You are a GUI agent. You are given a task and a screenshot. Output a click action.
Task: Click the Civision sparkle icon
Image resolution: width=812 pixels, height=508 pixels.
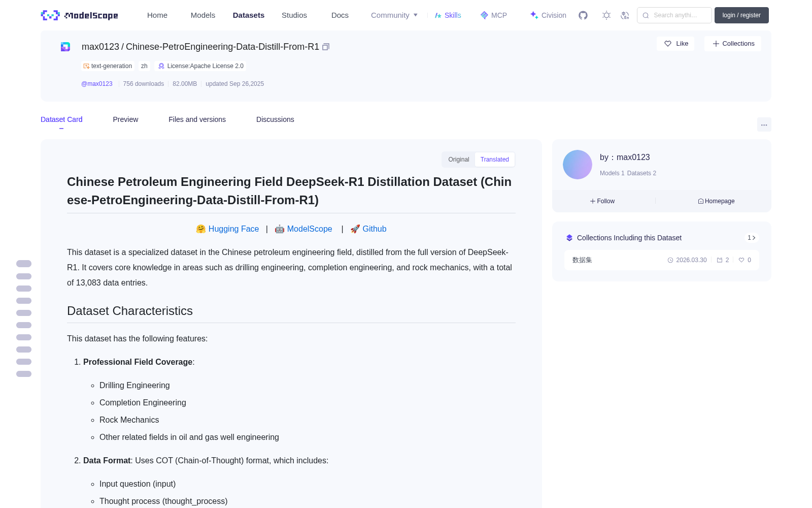[534, 15]
